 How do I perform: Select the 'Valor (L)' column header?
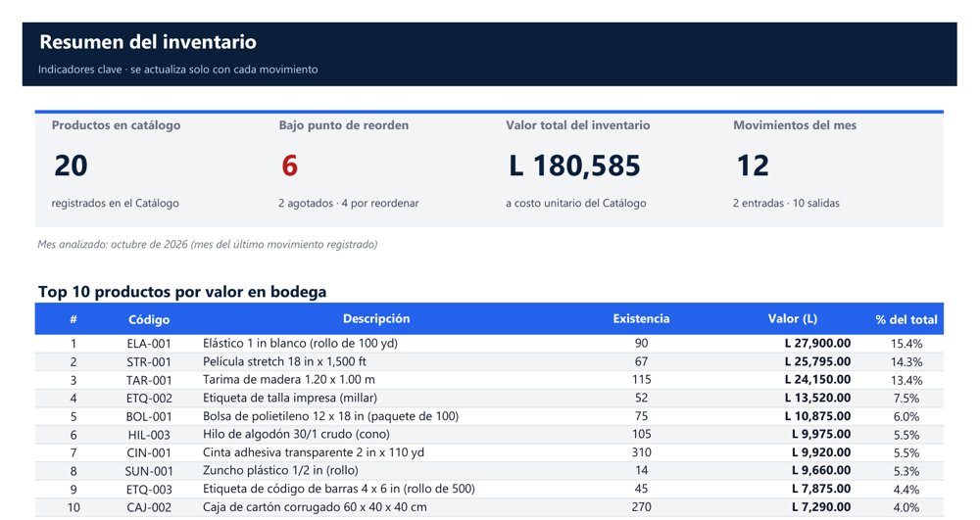pos(793,318)
